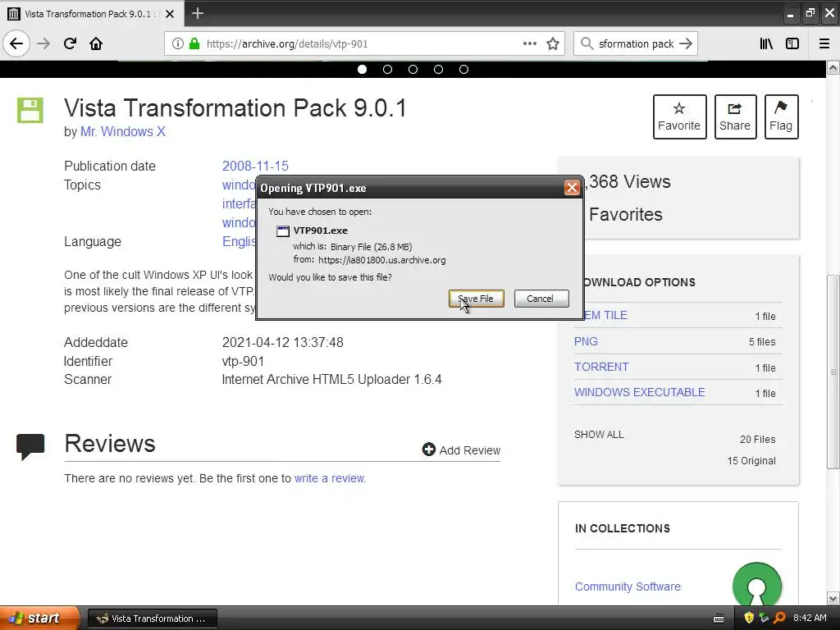840x630 pixels.
Task: Click the on-screen keyboard tray icon
Action: [x=719, y=619]
